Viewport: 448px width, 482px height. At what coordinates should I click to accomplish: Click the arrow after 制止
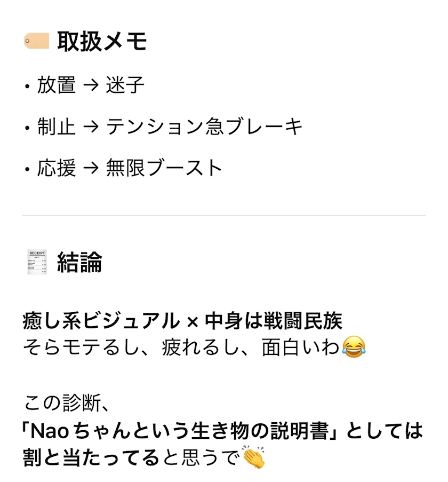coord(91,127)
